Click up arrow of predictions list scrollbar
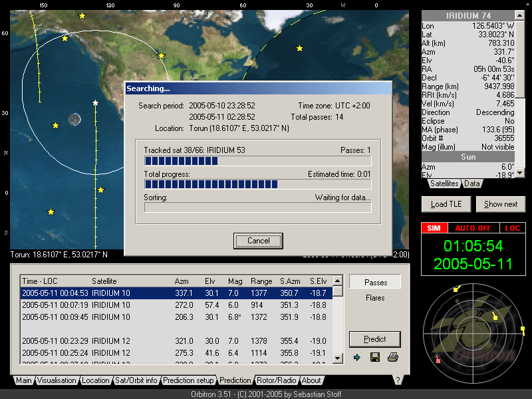 click(x=337, y=281)
